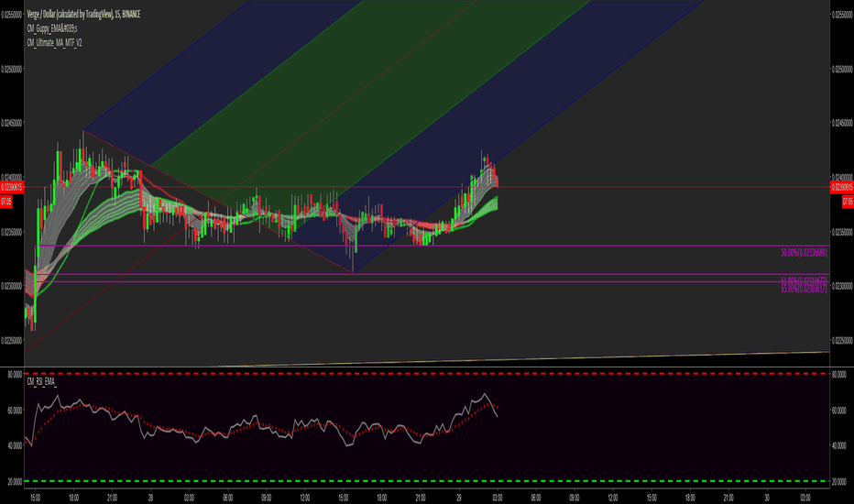This screenshot has height=504, width=854.
Task: Click 20.0000 on the left RSI scale
Action: click(x=15, y=482)
